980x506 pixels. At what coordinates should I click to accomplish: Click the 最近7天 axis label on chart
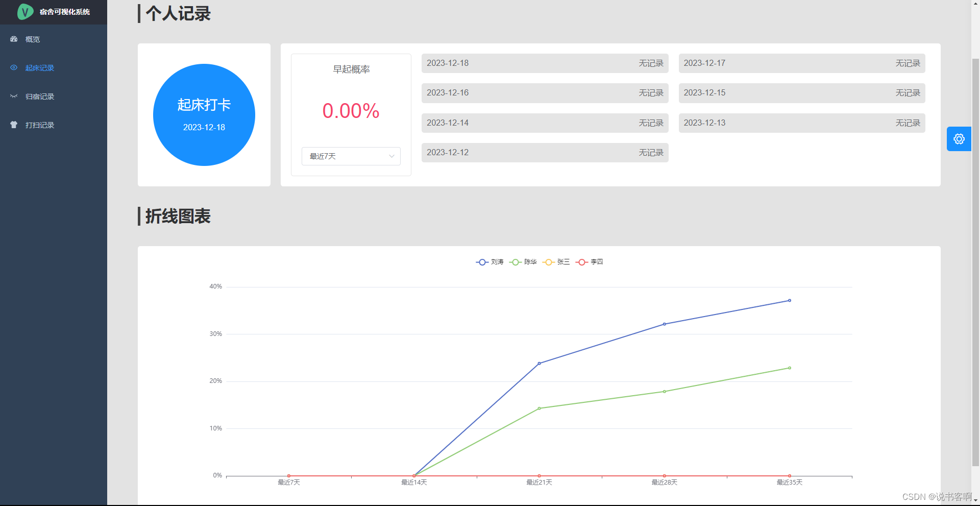(289, 483)
